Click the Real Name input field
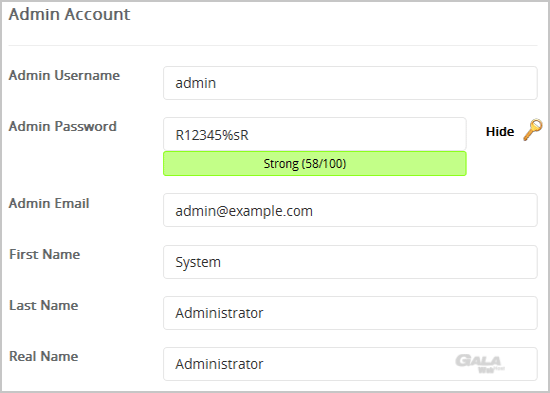This screenshot has height=393, width=550. (350, 364)
